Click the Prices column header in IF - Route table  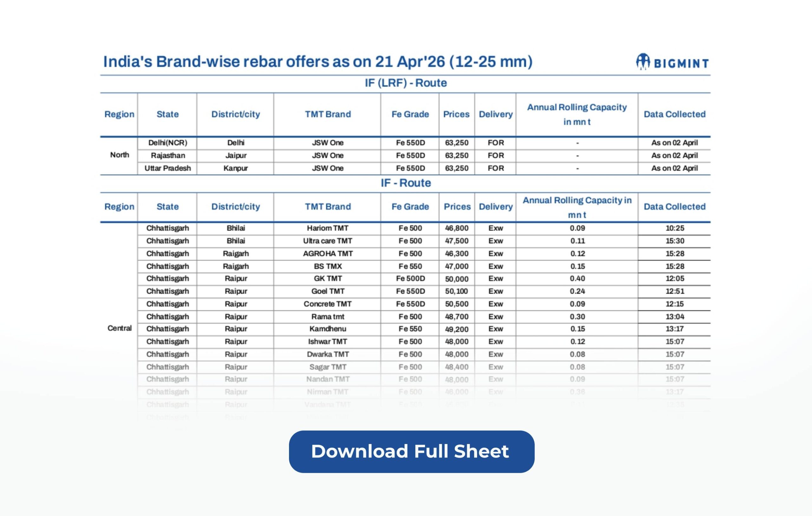point(457,207)
